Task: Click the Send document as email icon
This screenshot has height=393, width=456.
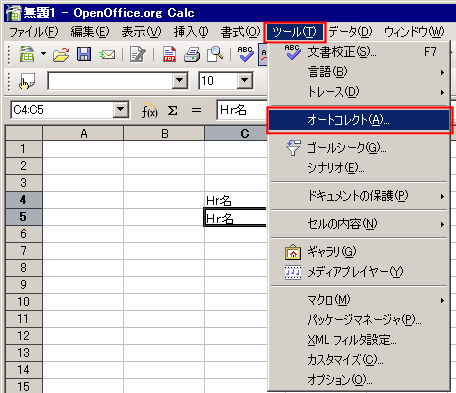Action: click(107, 54)
